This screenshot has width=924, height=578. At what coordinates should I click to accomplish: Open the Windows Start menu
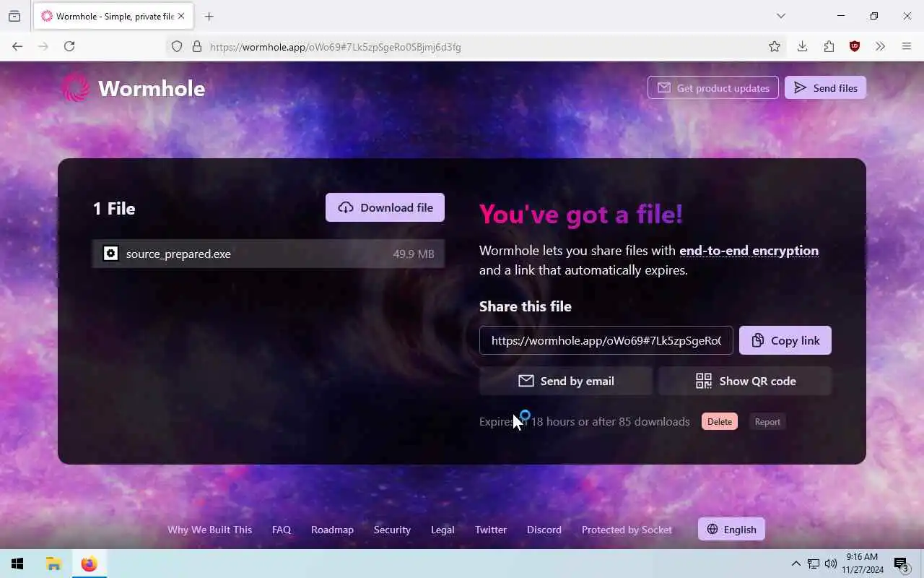pyautogui.click(x=17, y=564)
